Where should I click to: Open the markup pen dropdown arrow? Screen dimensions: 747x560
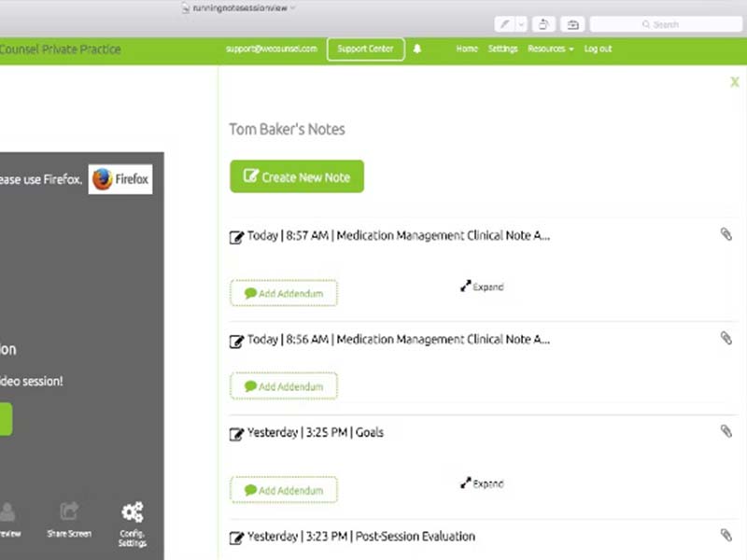(x=522, y=24)
